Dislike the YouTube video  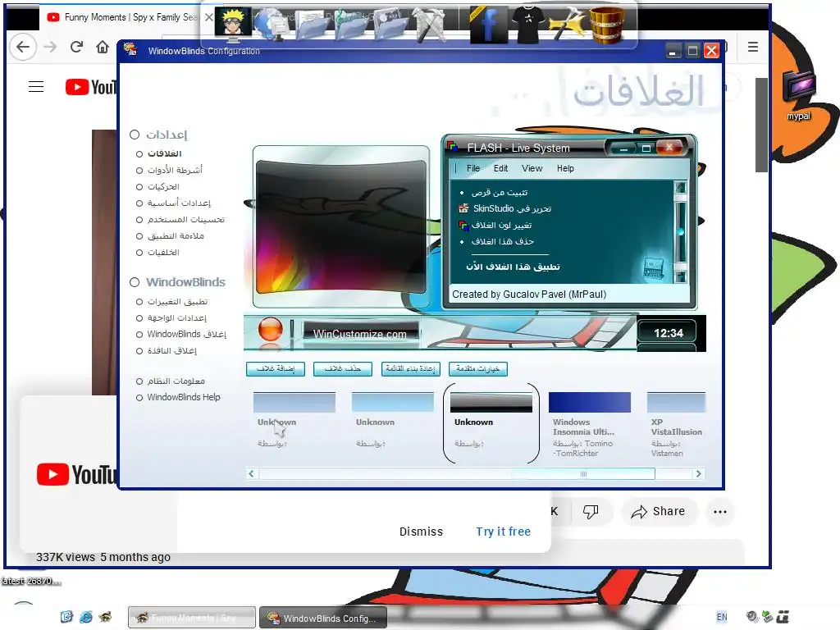[591, 512]
